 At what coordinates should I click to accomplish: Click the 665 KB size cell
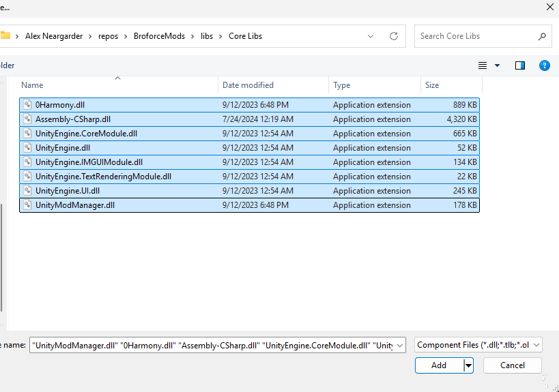click(x=465, y=133)
